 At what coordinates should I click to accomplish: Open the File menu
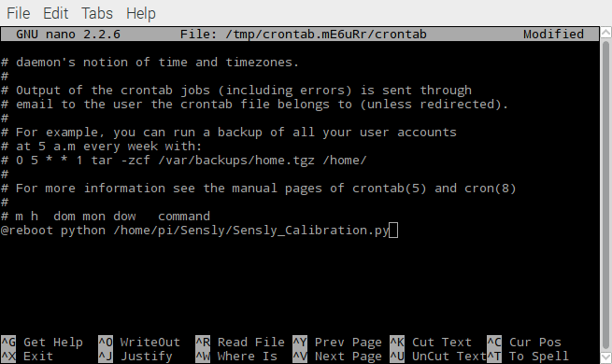pos(19,13)
